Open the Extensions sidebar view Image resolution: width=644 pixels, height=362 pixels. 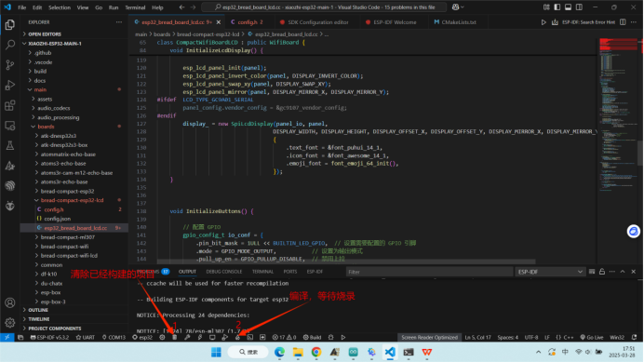[10, 105]
